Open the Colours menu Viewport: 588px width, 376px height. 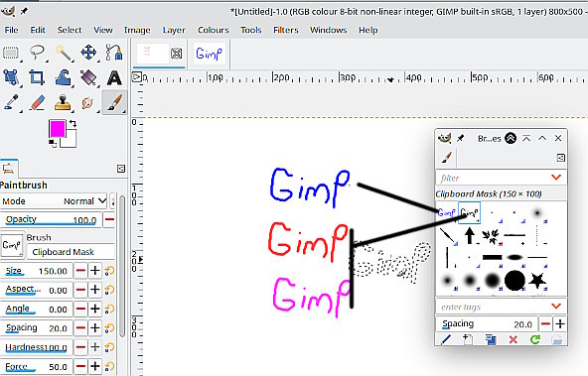pos(213,30)
